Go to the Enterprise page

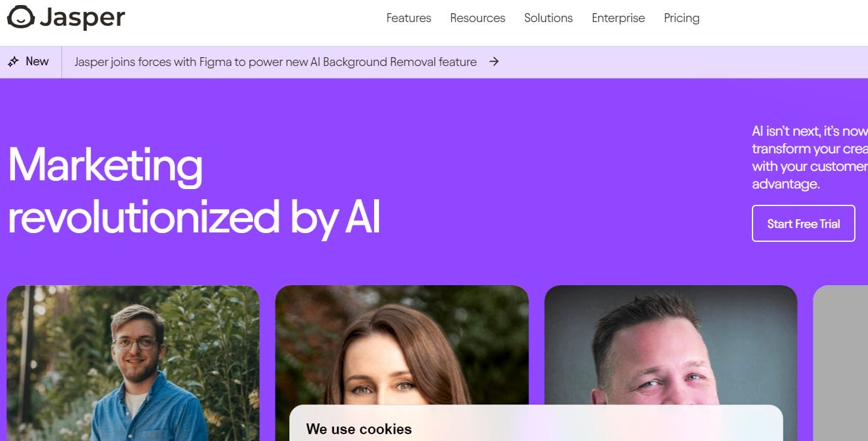click(x=618, y=18)
